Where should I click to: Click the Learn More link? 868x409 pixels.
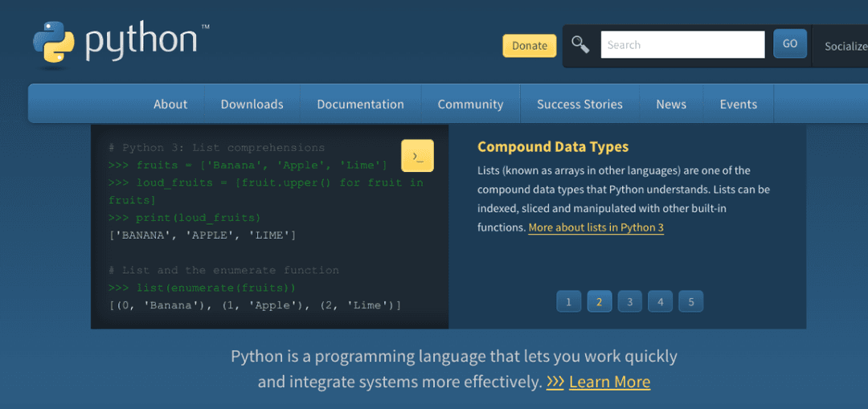click(609, 382)
